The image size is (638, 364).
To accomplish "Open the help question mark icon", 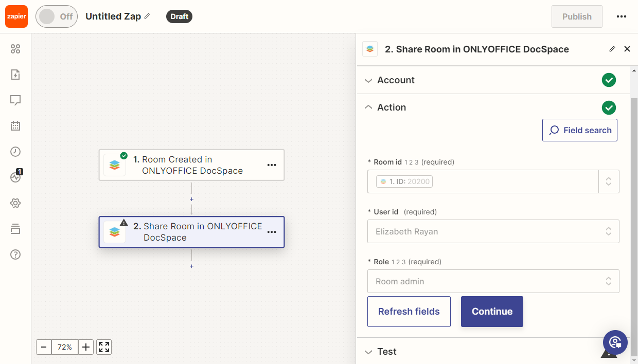I will coord(15,254).
